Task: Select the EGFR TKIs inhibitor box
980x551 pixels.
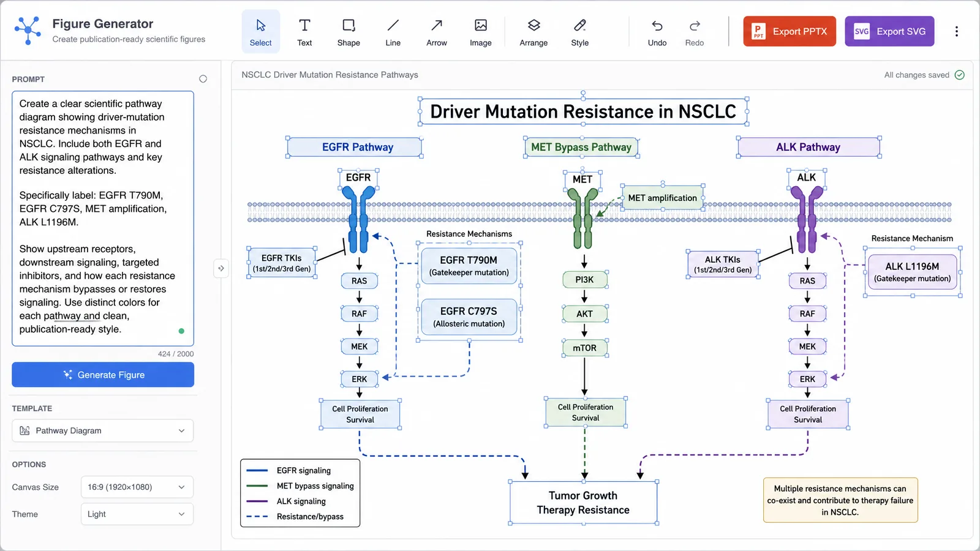Action: click(282, 263)
